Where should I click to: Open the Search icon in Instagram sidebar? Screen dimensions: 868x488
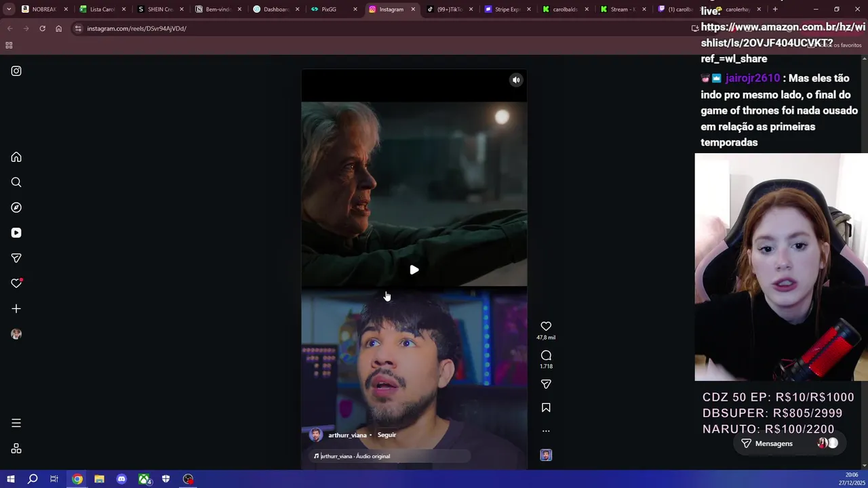coord(16,182)
